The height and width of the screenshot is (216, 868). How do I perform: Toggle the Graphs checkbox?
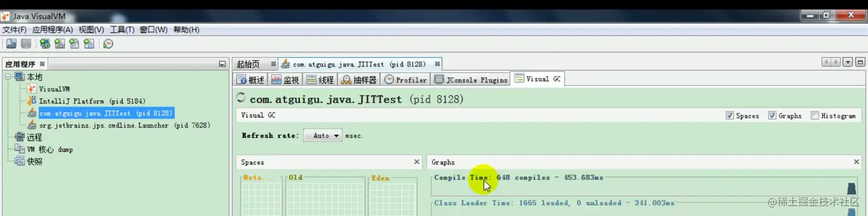pos(772,115)
